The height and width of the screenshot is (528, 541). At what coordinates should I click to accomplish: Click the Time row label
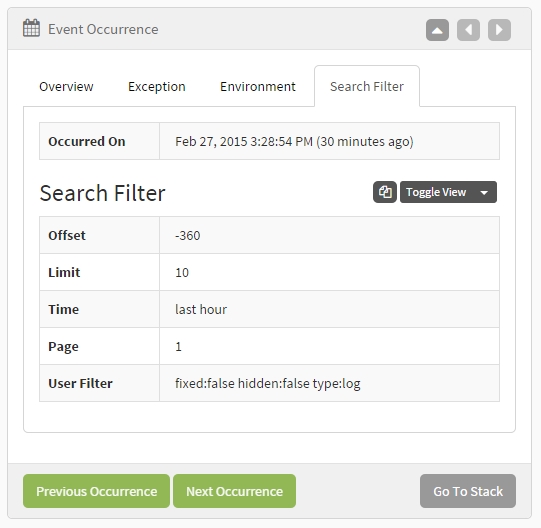coord(63,309)
